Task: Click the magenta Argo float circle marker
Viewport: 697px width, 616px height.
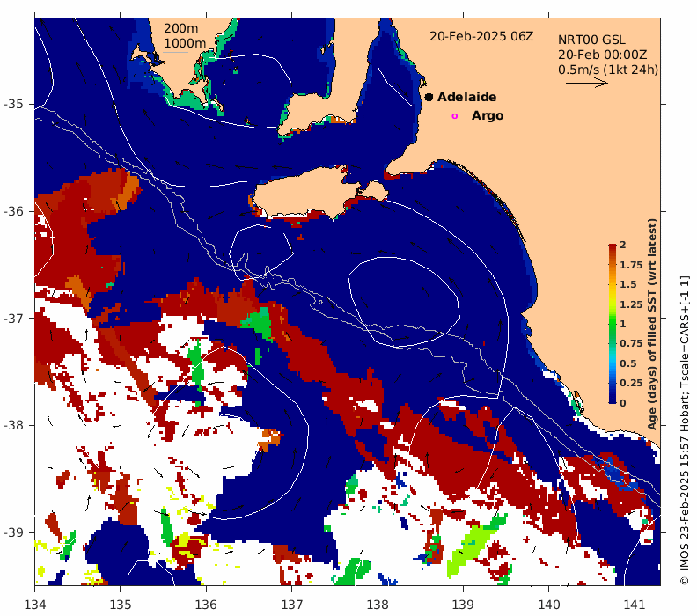Action: pyautogui.click(x=455, y=116)
